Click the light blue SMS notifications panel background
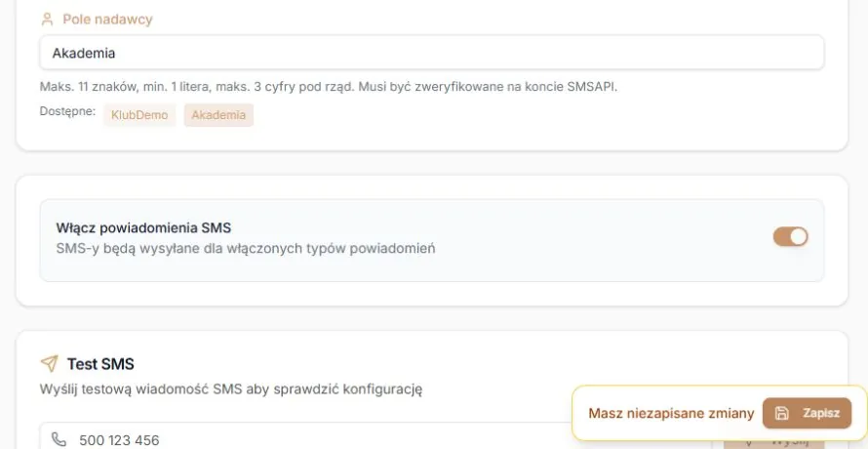This screenshot has height=449, width=868. [432, 266]
